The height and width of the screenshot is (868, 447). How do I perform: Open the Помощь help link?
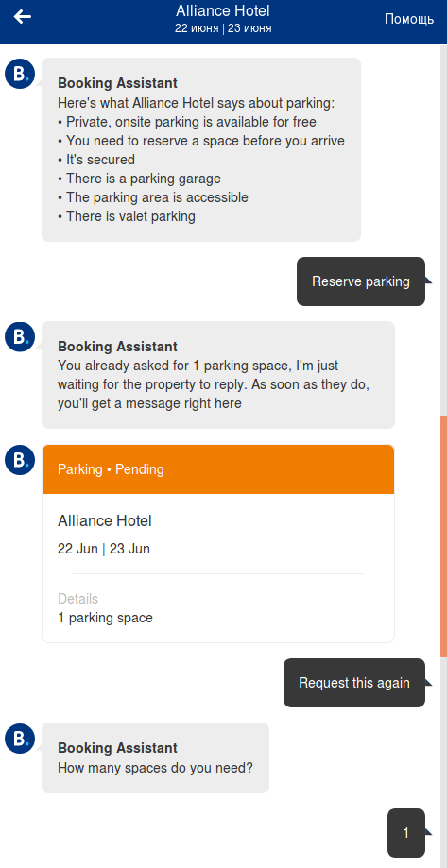tap(409, 19)
